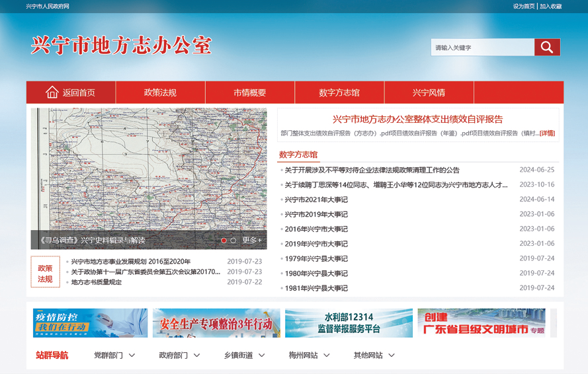Screen dimensions: 588x374
Task: Expand the 梅州网站 dropdown
Action: tap(310, 355)
